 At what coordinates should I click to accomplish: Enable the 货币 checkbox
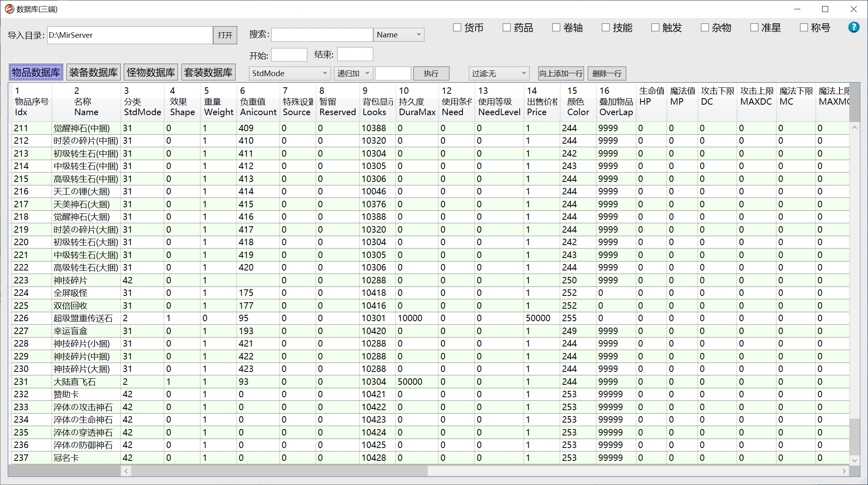(457, 27)
